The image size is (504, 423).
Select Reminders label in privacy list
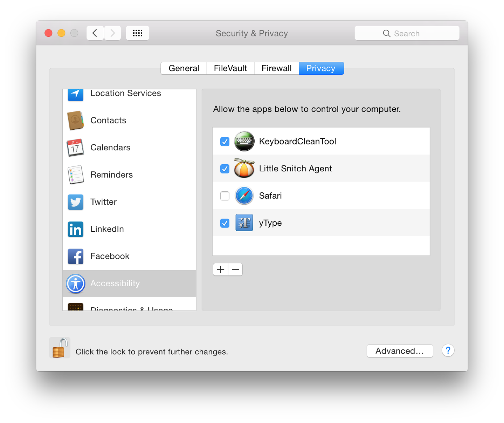pos(112,175)
